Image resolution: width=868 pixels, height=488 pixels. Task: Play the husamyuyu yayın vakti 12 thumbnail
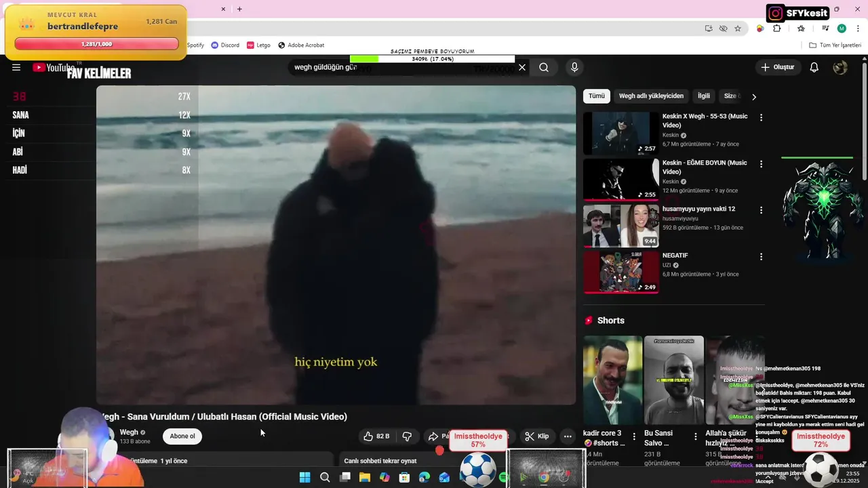point(620,226)
